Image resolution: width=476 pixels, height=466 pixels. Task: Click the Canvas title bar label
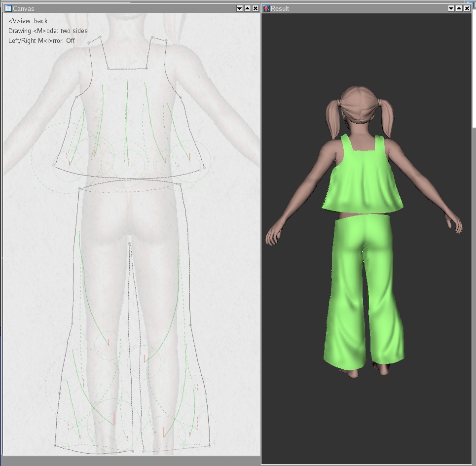tap(23, 8)
